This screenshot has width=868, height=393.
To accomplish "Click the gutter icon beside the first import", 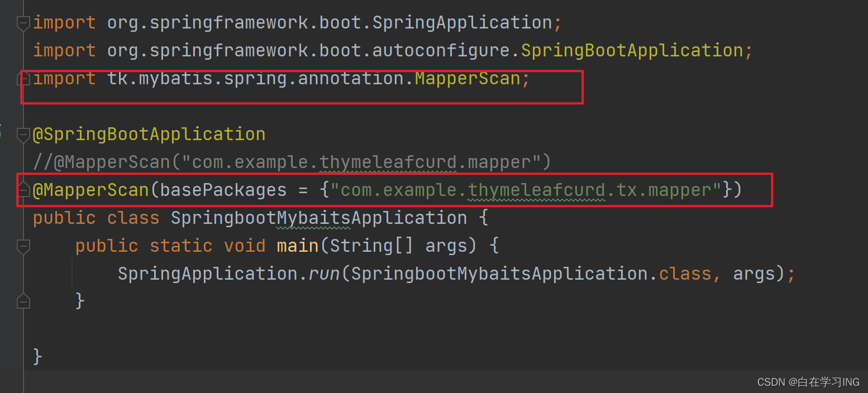I will pyautogui.click(x=23, y=23).
